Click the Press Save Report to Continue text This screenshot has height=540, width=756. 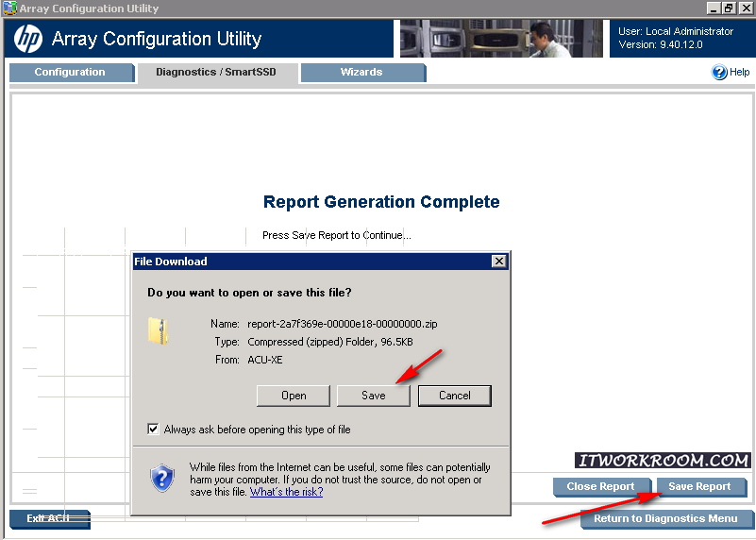coord(337,235)
